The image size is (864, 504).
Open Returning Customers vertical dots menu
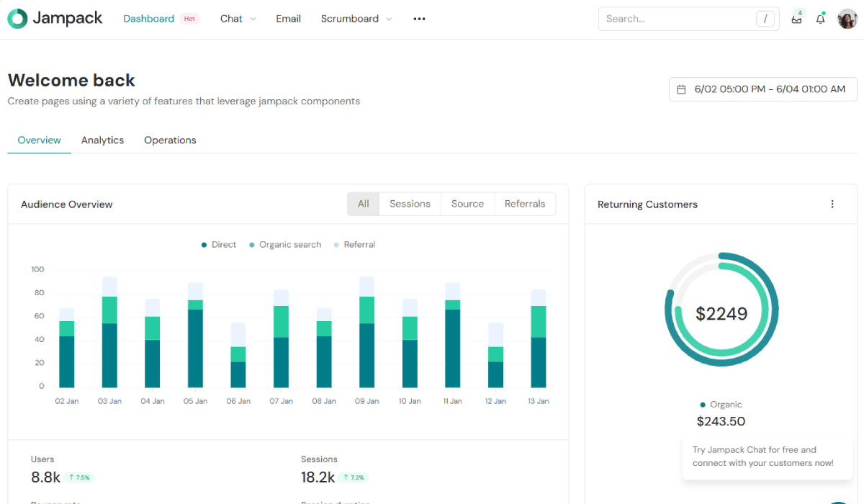tap(832, 204)
